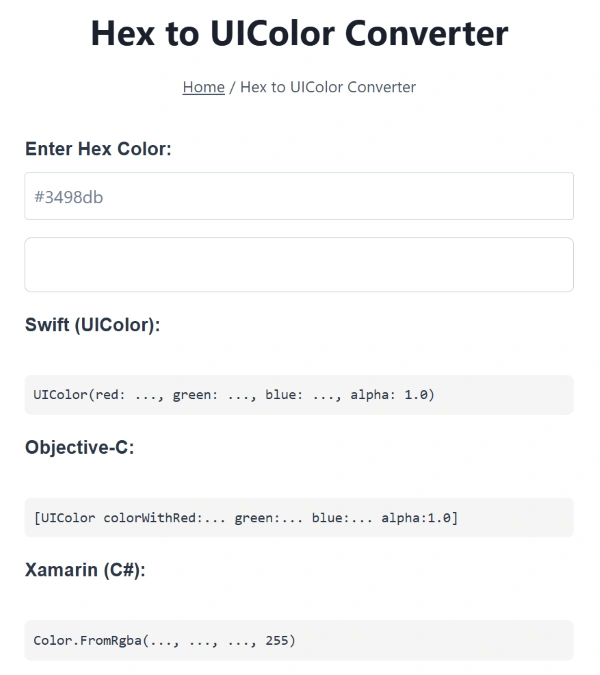Select the Swift UIColor code output block

point(299,395)
